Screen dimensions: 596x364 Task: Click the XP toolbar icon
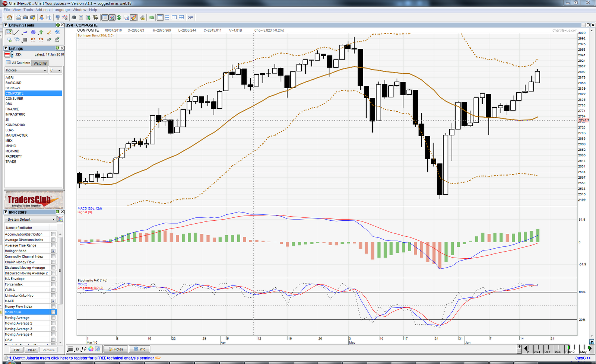pyautogui.click(x=190, y=17)
